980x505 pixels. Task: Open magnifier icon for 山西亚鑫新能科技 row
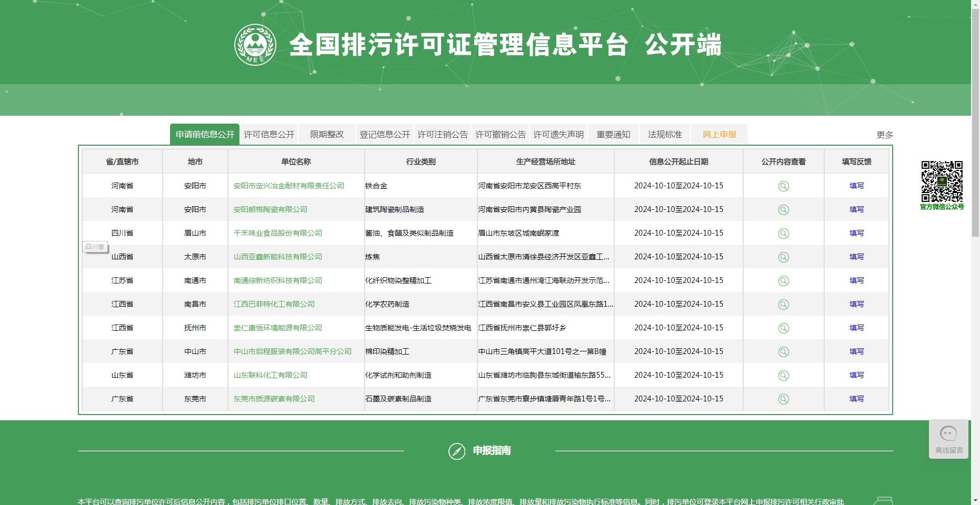(784, 257)
